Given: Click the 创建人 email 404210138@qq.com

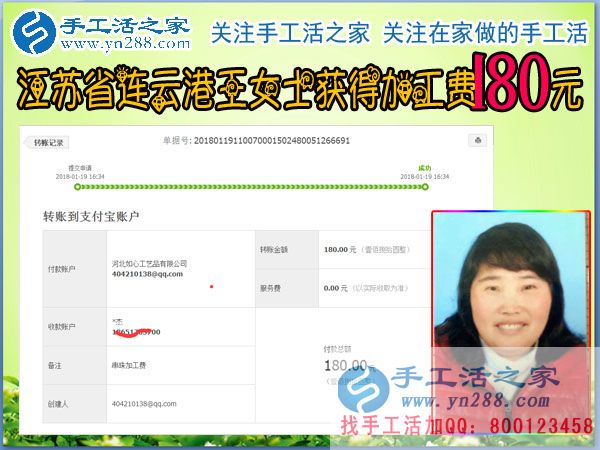Looking at the screenshot, I should pyautogui.click(x=144, y=404).
